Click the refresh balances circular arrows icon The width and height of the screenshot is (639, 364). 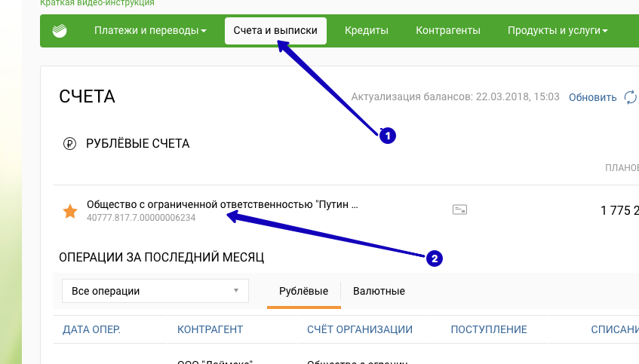click(x=631, y=97)
